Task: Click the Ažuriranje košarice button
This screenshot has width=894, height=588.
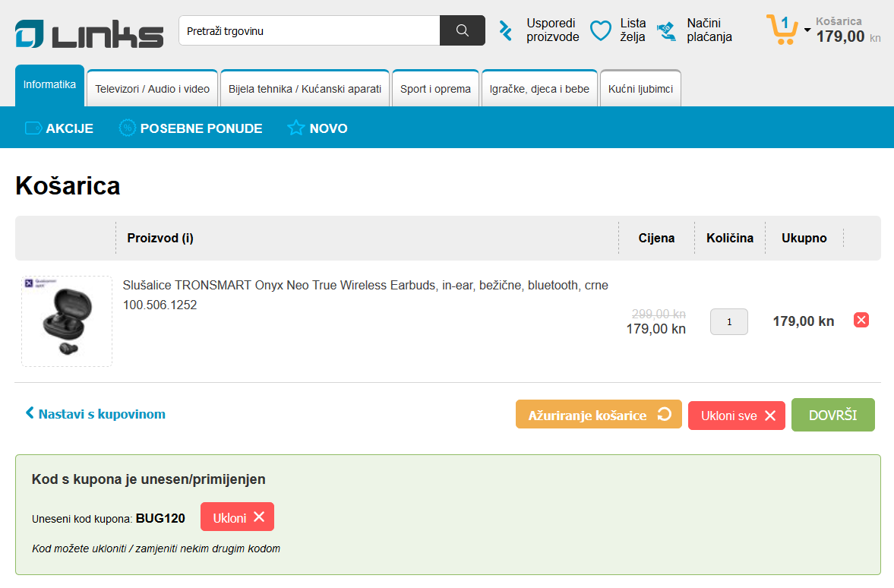Action: click(598, 416)
